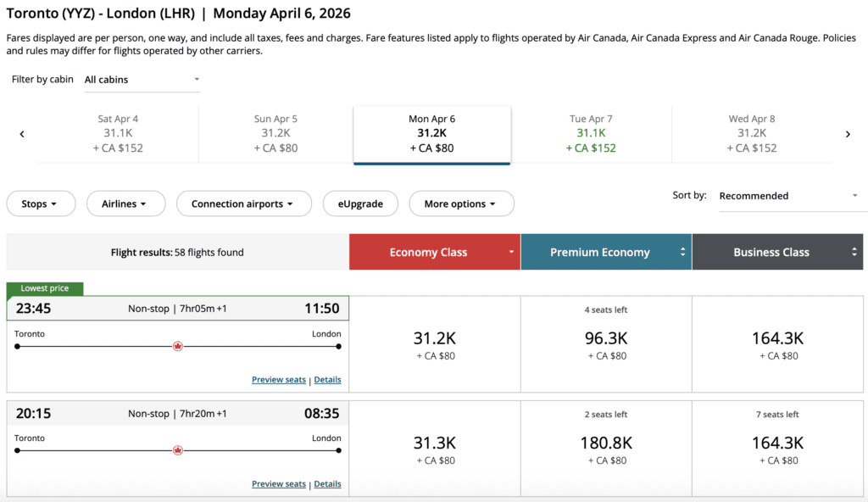This screenshot has width=868, height=502.
Task: Click the next dates right arrow
Action: 848,134
